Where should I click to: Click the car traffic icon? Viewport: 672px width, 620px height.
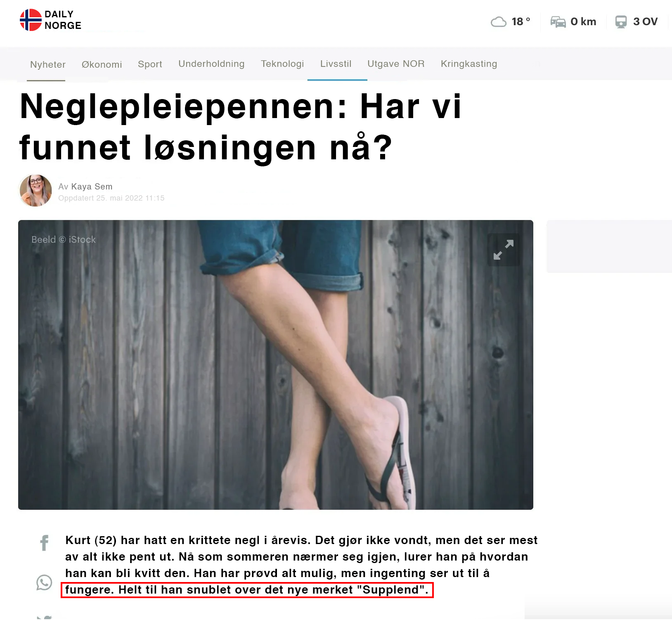[x=558, y=21]
